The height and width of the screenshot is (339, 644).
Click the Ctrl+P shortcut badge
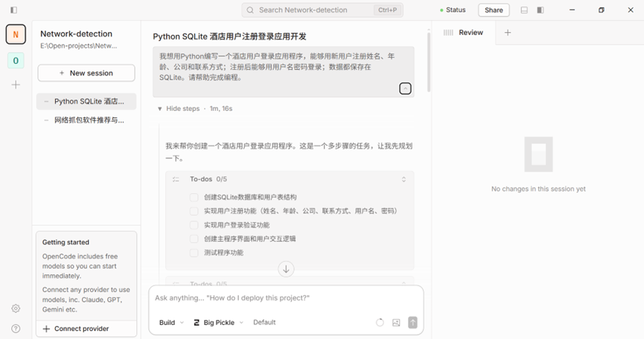(x=387, y=10)
